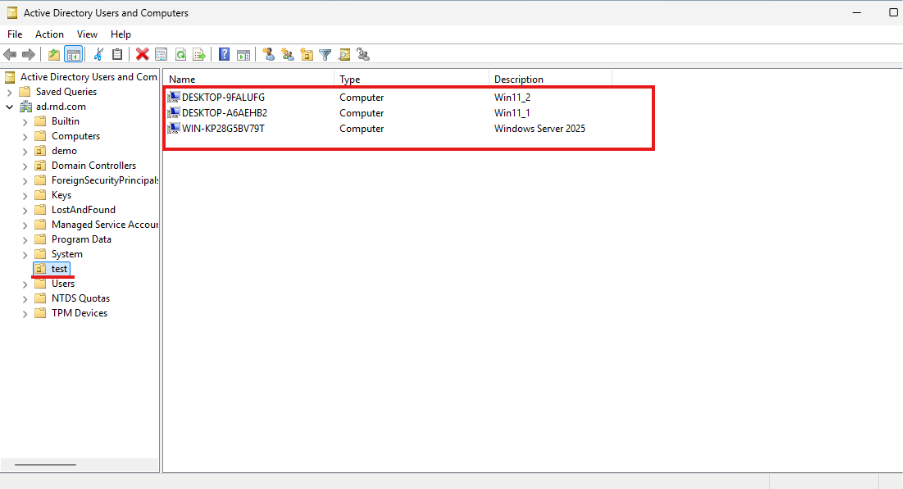Select the DESKTOP-9FALUFG computer entry
This screenshot has width=903, height=489.
tap(223, 98)
